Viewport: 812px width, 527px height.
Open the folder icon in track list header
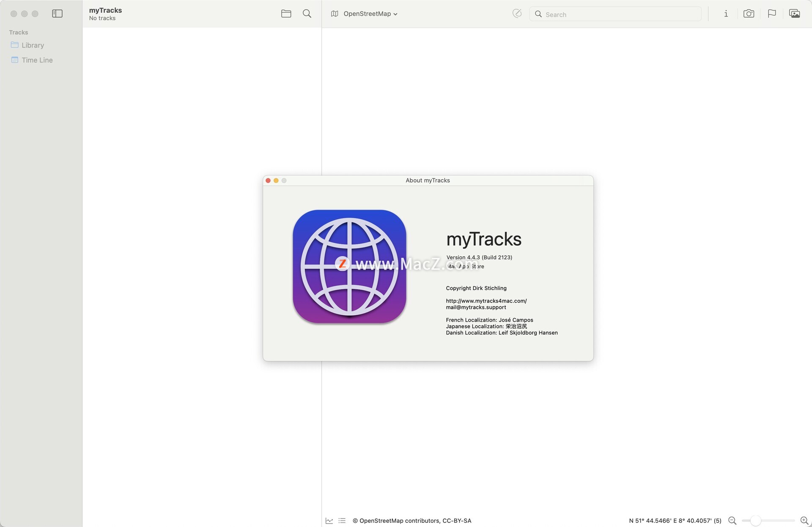coord(286,14)
